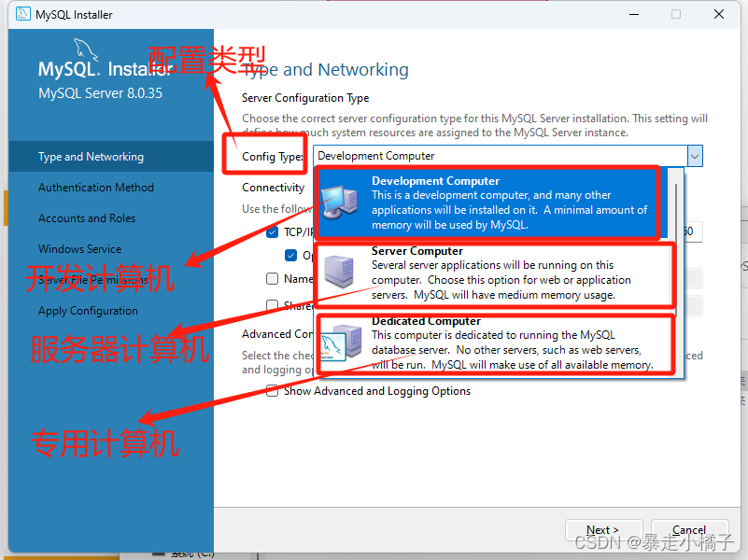Click the Server Computer tower icon

click(339, 272)
